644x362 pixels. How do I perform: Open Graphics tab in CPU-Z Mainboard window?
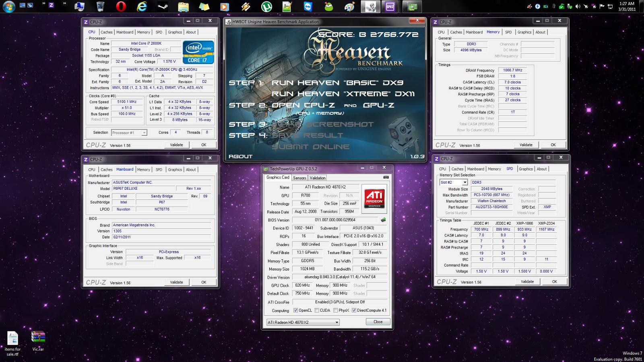175,170
